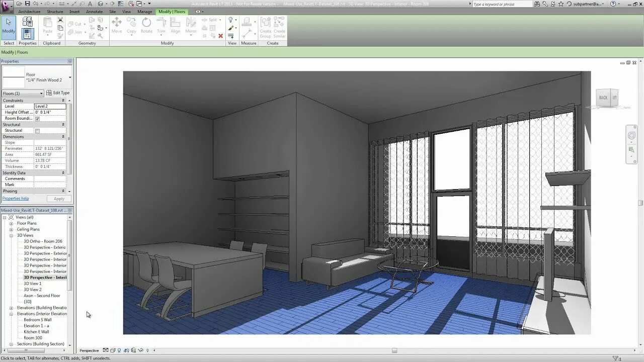Select the Axon - Second Floor view
The width and height of the screenshot is (644, 362).
pyautogui.click(x=42, y=296)
